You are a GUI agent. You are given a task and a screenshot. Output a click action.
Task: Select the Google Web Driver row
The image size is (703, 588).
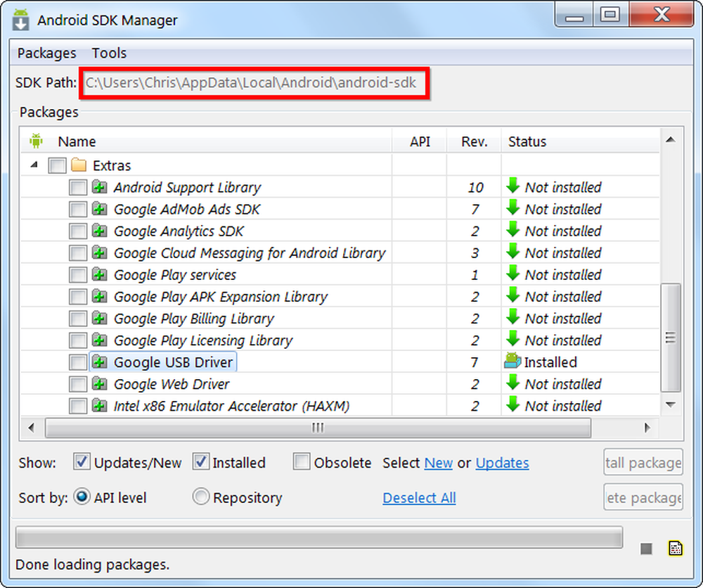coord(341,384)
